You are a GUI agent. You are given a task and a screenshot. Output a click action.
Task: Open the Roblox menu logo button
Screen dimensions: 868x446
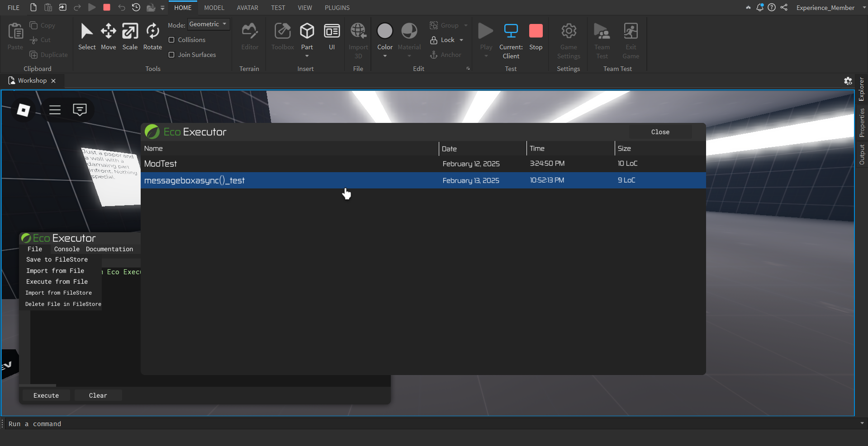tap(23, 110)
